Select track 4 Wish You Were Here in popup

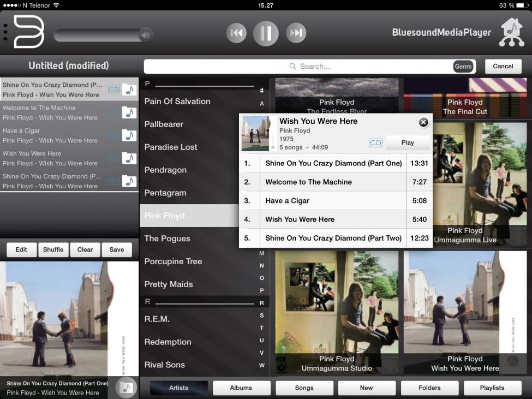click(336, 219)
